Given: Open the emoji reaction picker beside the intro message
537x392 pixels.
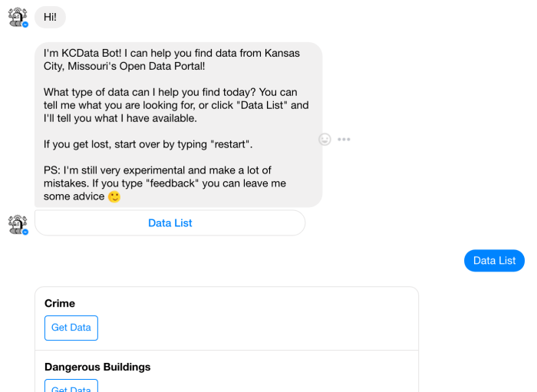Looking at the screenshot, I should (325, 139).
